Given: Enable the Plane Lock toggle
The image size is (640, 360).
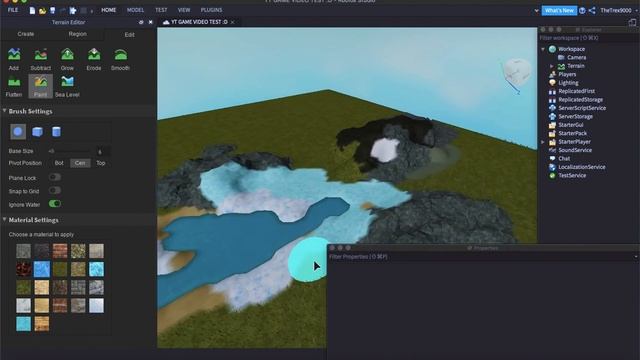Looking at the screenshot, I should (55, 177).
